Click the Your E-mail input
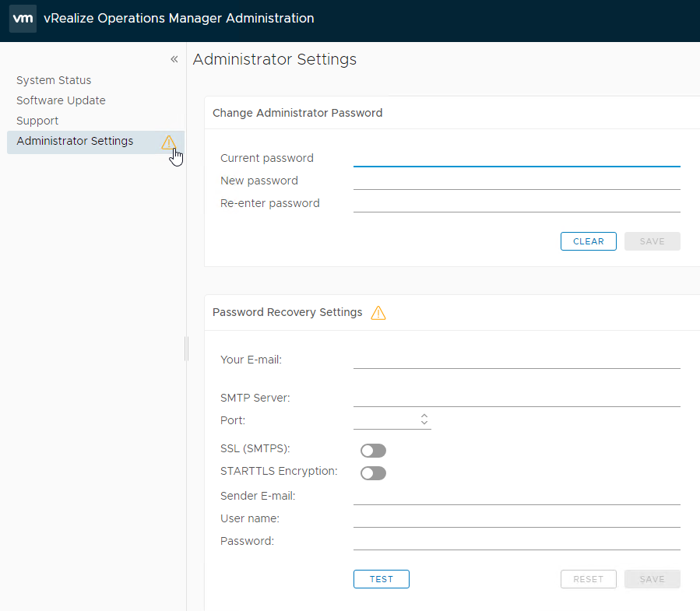The height and width of the screenshot is (611, 700). click(x=516, y=360)
